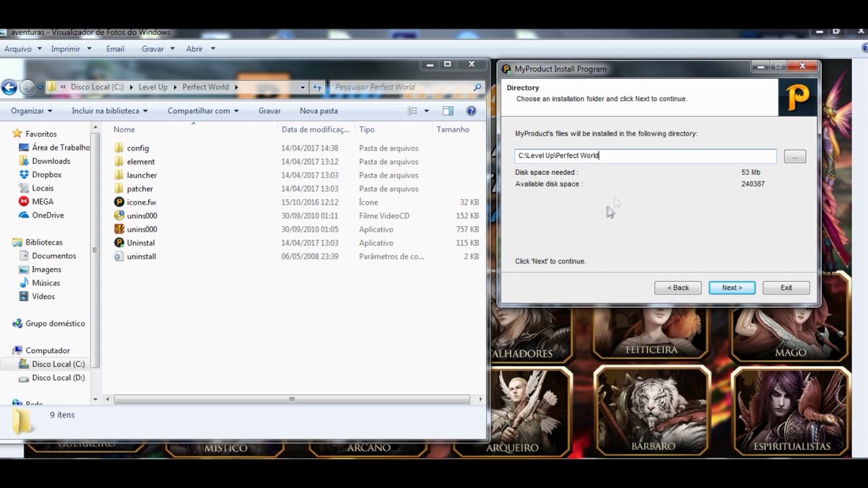868x488 pixels.
Task: Open the view options dropdown arrow
Action: tap(427, 110)
